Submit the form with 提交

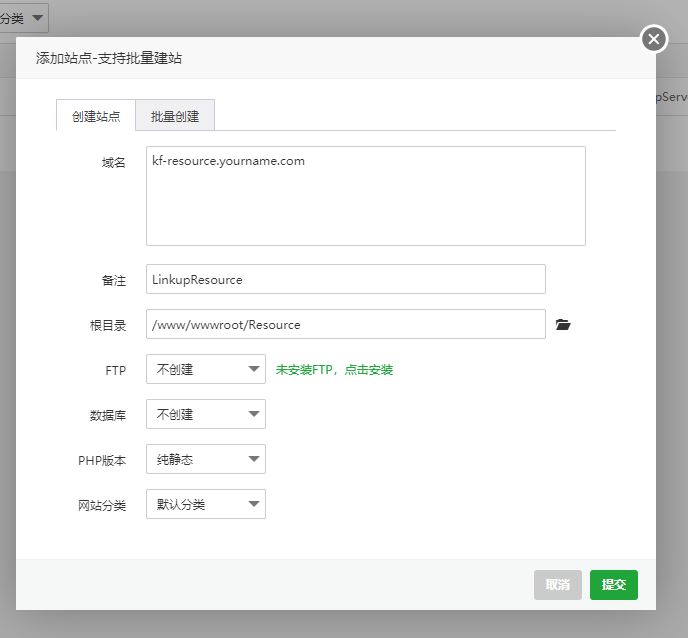[x=613, y=584]
